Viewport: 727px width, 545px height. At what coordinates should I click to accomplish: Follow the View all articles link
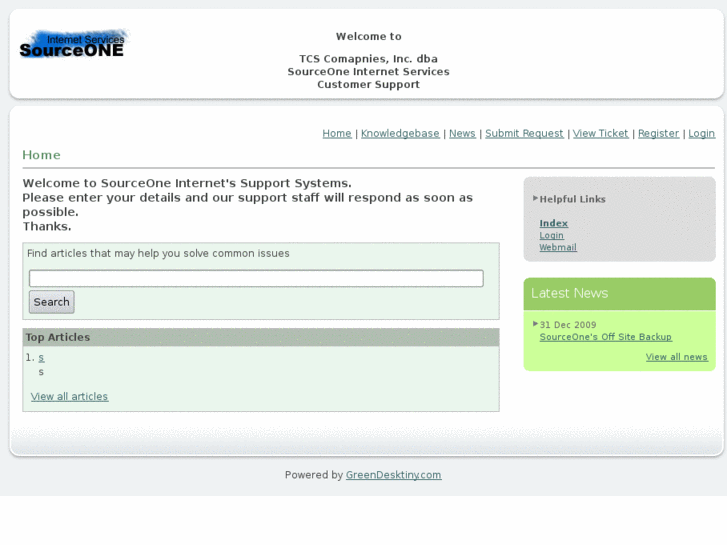pyautogui.click(x=70, y=397)
